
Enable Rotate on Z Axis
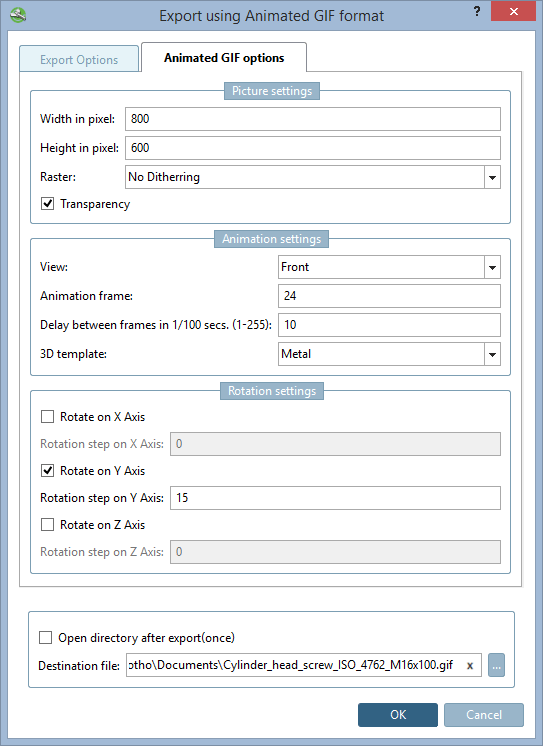coord(47,525)
